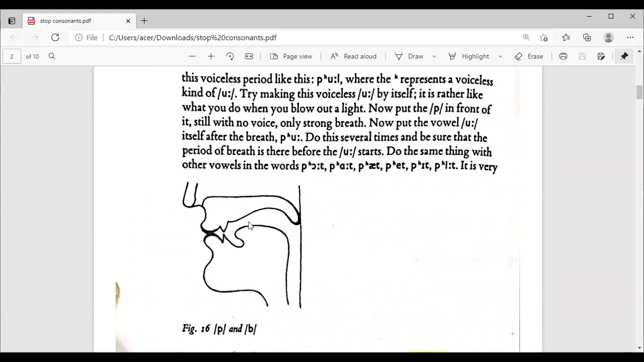The height and width of the screenshot is (362, 644).
Task: Start Read aloud for the document
Action: [x=353, y=56]
